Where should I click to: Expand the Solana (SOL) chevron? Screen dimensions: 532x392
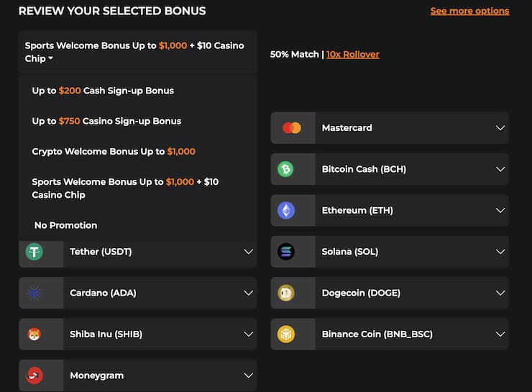500,252
